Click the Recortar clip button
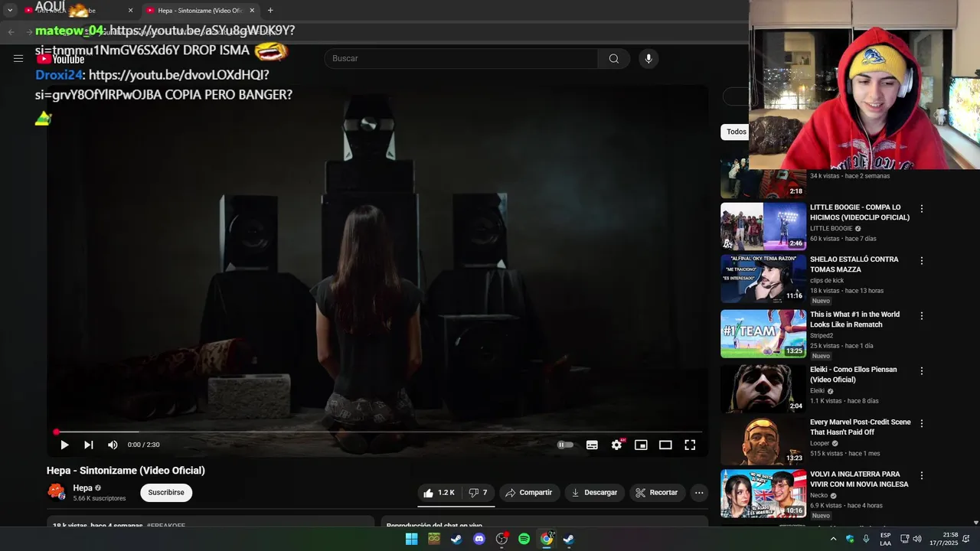Screen dimensions: 980x551 pyautogui.click(x=658, y=493)
